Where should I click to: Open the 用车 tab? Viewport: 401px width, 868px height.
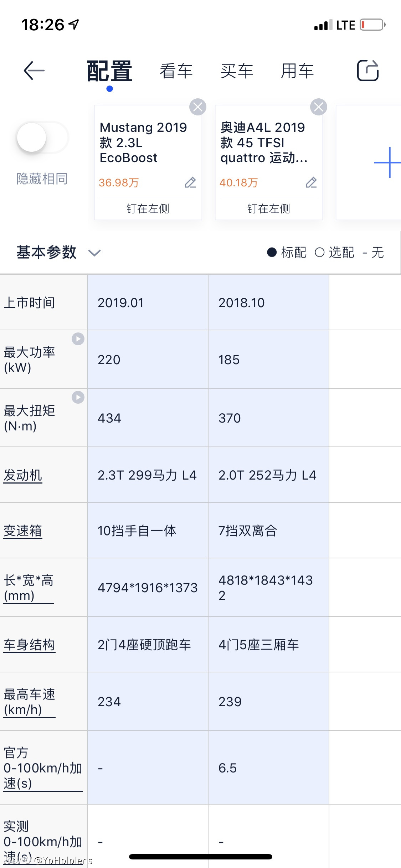(297, 71)
